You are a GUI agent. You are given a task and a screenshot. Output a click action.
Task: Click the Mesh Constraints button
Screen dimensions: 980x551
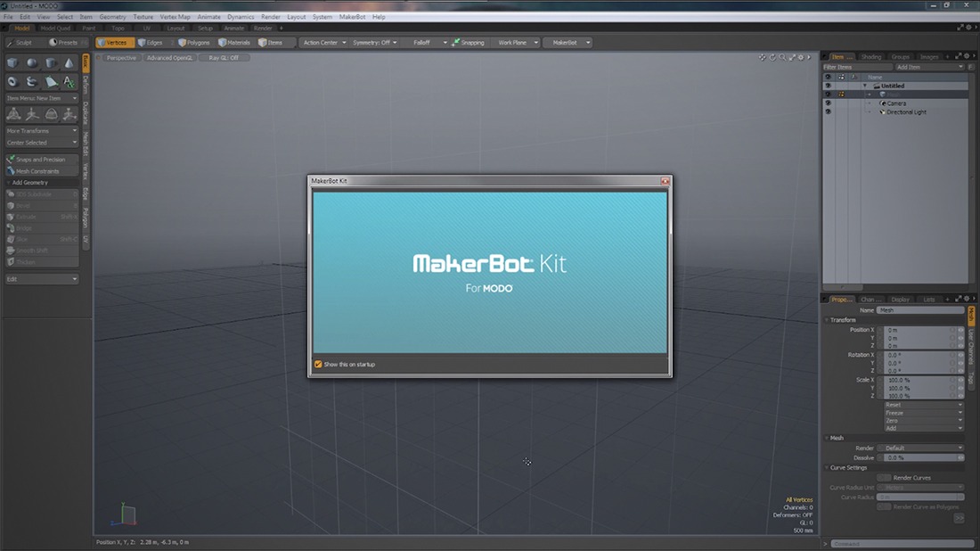pos(37,171)
